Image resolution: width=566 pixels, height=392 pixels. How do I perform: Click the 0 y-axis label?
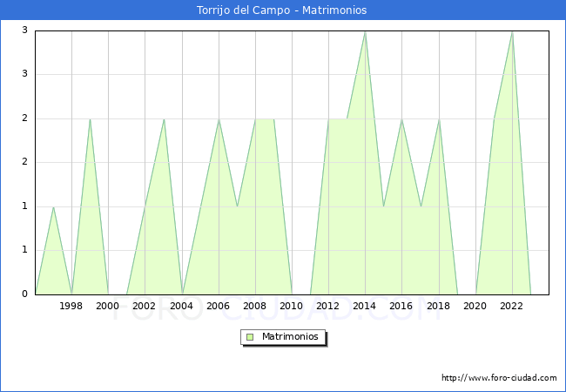click(25, 294)
